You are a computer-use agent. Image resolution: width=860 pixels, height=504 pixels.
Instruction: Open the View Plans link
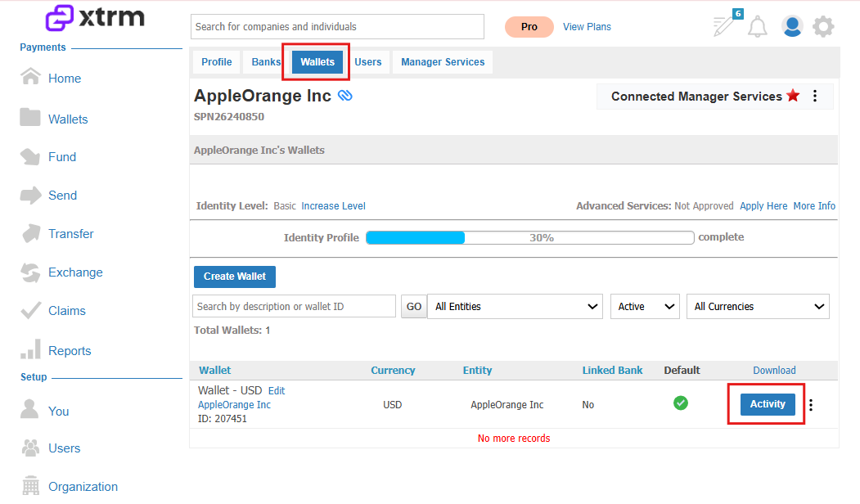point(587,27)
